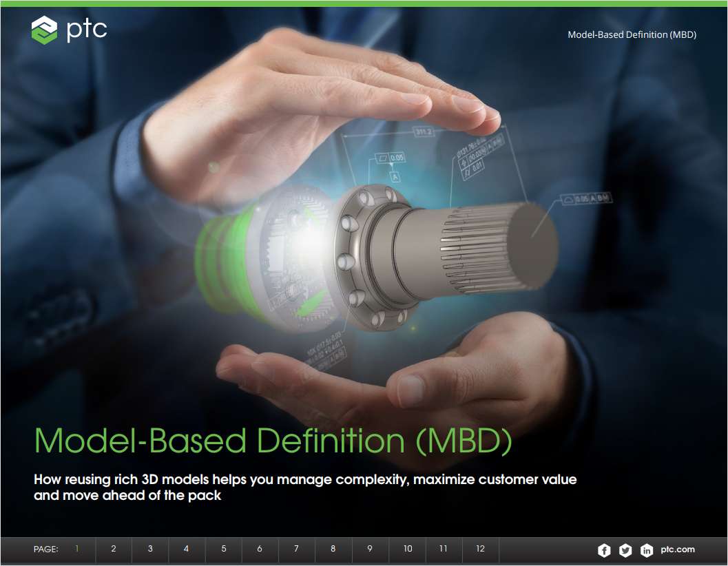Visit the ptc.com link
The width and height of the screenshot is (728, 566).
pyautogui.click(x=678, y=549)
